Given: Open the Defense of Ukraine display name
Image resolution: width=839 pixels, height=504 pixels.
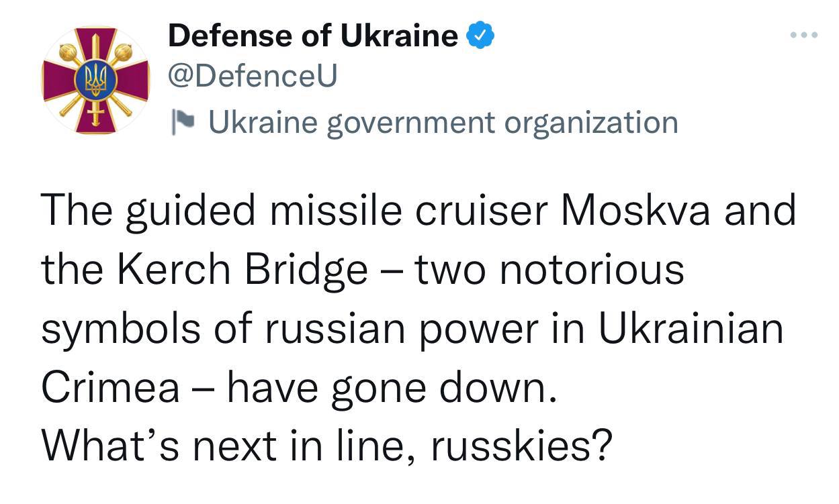Looking at the screenshot, I should tap(313, 35).
